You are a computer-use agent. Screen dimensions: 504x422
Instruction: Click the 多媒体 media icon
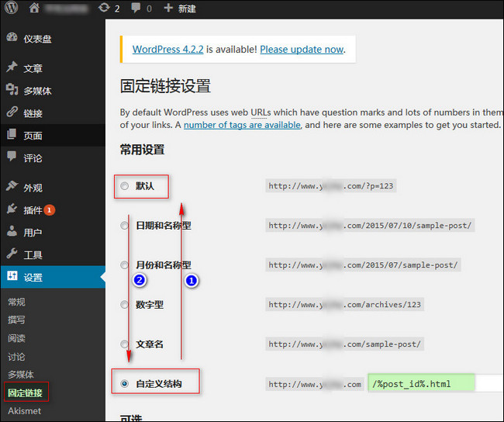12,91
